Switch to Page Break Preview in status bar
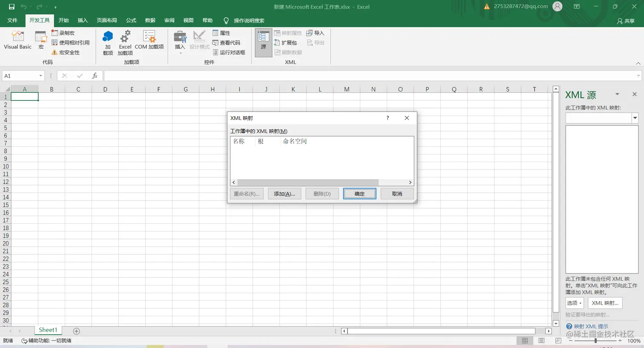The image size is (644, 348). pos(558,341)
